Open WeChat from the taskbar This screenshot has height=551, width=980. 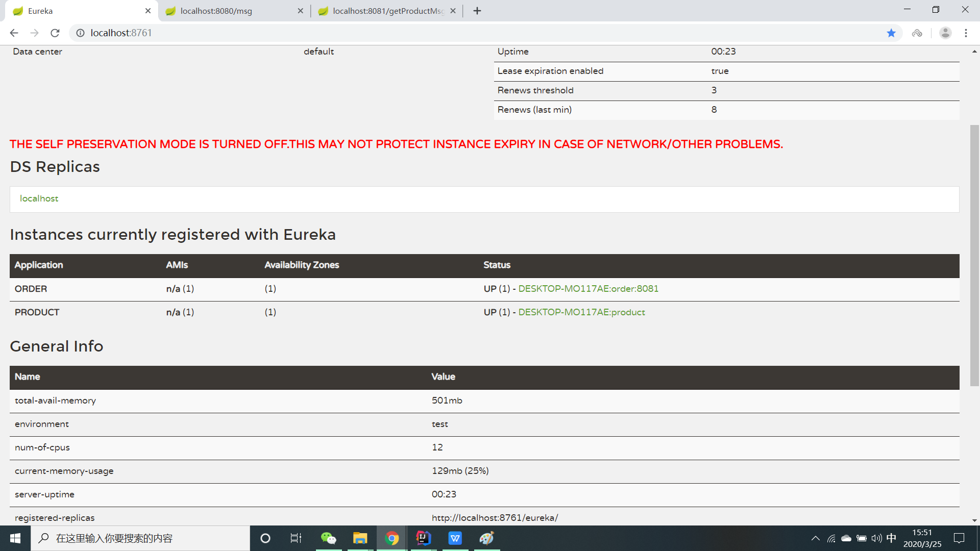point(328,538)
